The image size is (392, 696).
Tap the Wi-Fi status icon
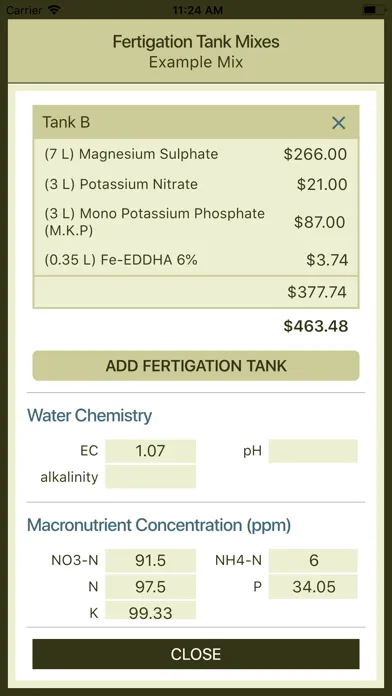point(54,10)
